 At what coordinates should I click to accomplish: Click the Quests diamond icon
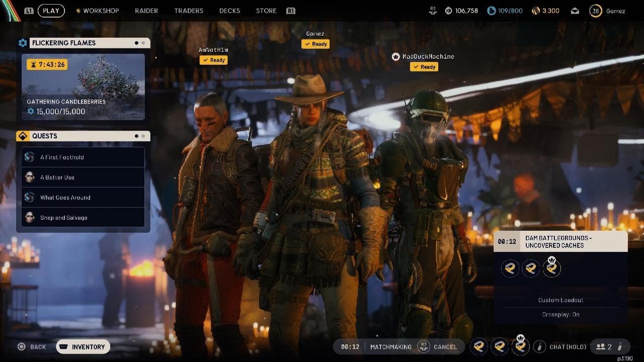(23, 136)
